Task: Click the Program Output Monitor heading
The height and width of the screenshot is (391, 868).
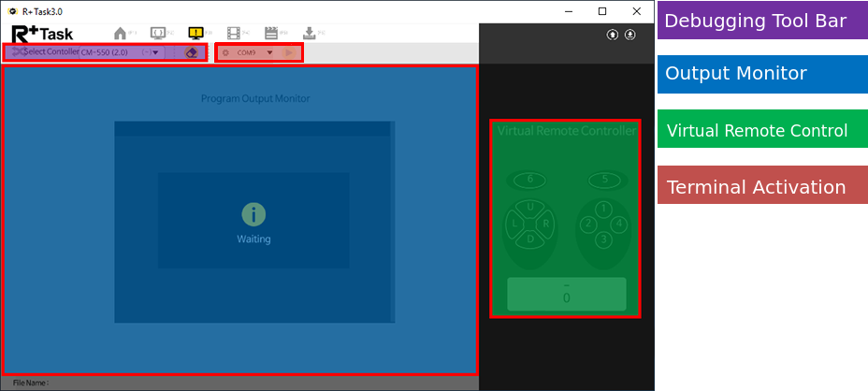Action: coord(255,98)
